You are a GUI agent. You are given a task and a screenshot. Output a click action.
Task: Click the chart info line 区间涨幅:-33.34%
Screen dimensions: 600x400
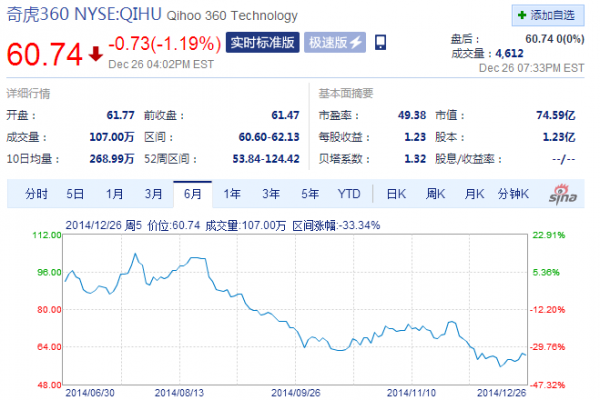336,225
